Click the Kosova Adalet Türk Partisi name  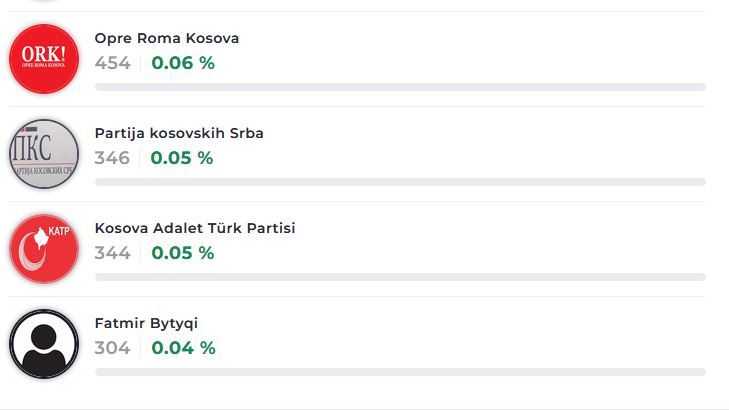point(195,228)
